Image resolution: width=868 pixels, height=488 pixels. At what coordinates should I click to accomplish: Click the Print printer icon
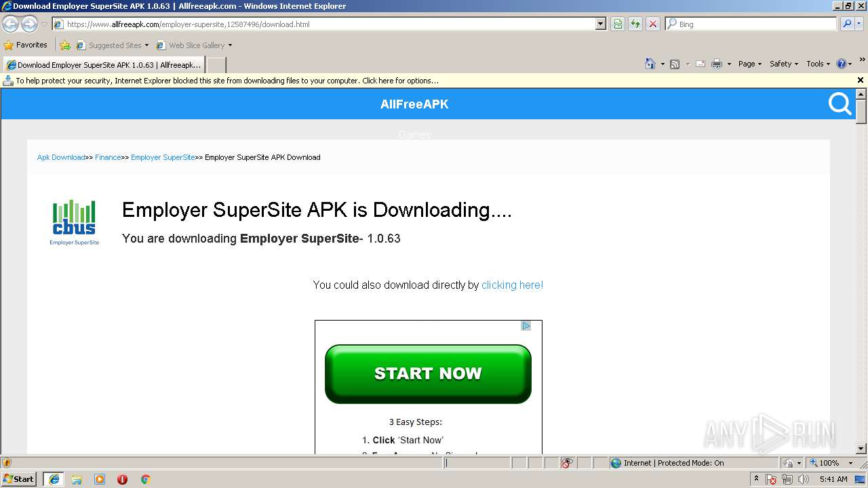tap(716, 64)
